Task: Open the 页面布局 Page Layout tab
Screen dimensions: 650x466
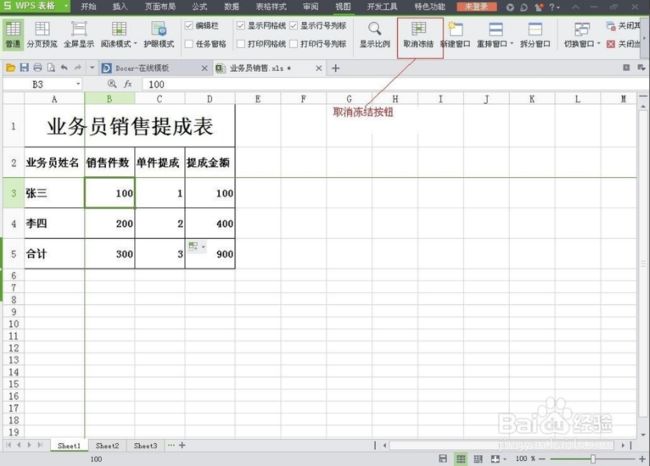Action: coord(160,6)
